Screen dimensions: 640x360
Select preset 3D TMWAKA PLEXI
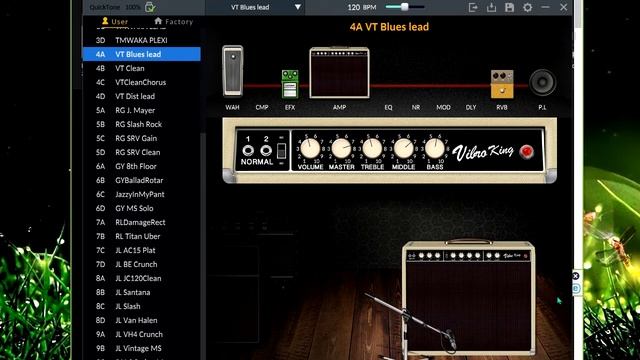pyautogui.click(x=142, y=40)
